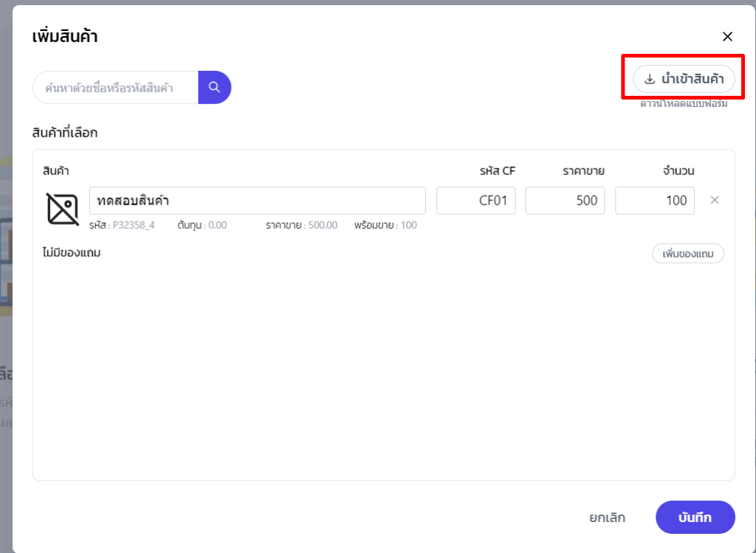The height and width of the screenshot is (553, 756).
Task: Click the เพิ่มของแถม button
Action: click(x=687, y=254)
